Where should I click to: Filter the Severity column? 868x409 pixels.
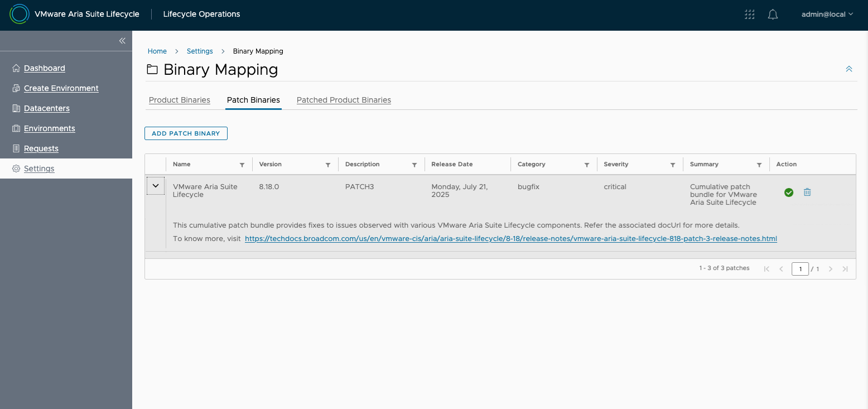673,165
